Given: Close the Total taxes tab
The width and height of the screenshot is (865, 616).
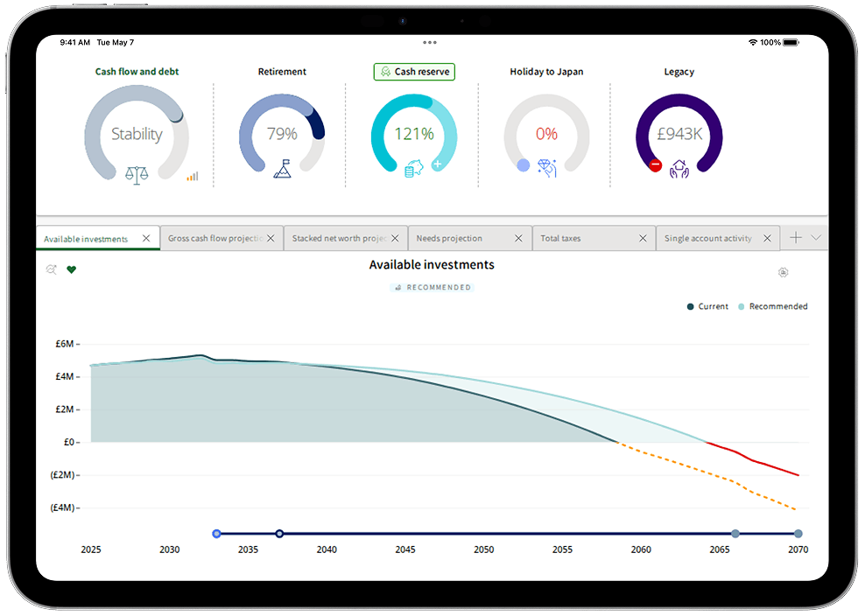Looking at the screenshot, I should point(643,238).
